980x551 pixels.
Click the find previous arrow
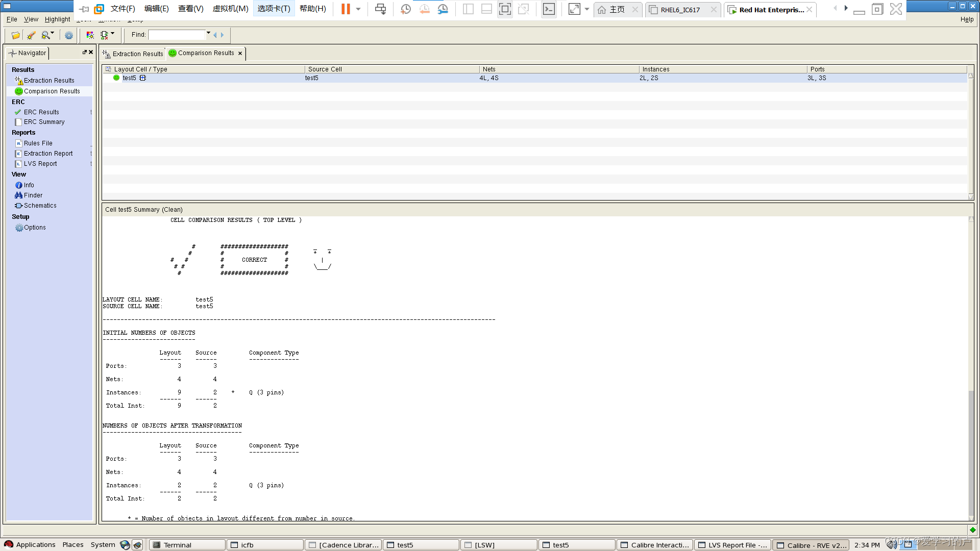pos(215,35)
